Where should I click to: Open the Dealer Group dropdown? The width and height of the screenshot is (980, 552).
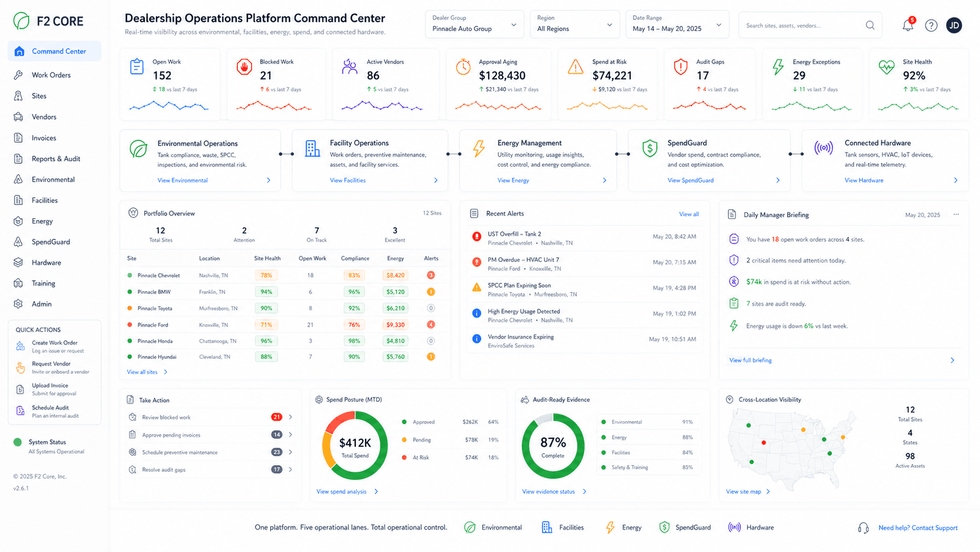click(474, 24)
